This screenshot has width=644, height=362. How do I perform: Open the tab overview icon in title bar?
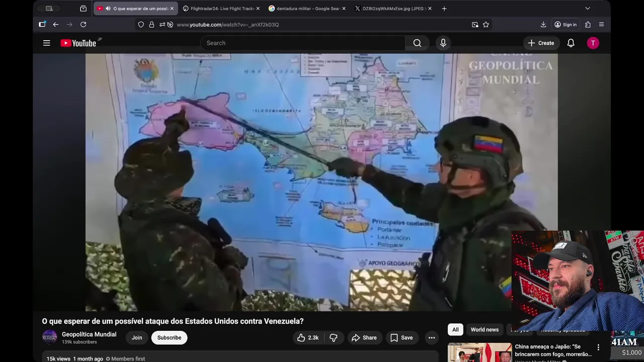(84, 9)
